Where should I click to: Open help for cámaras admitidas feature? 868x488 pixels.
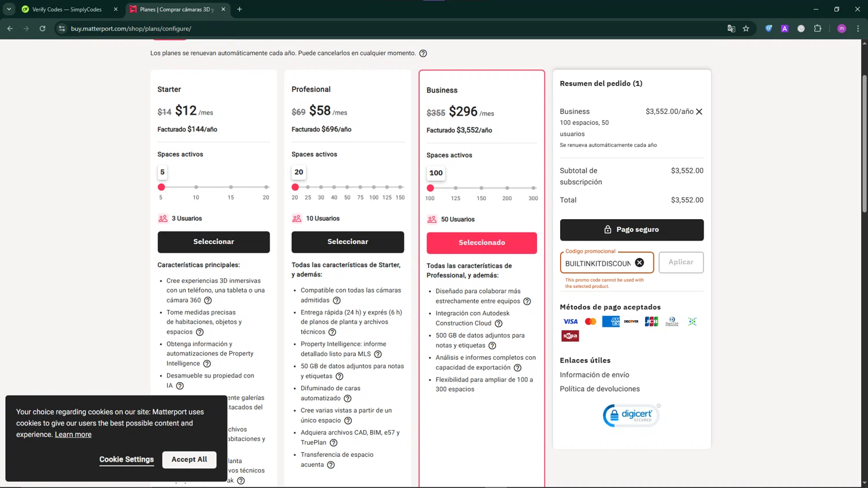337,300
